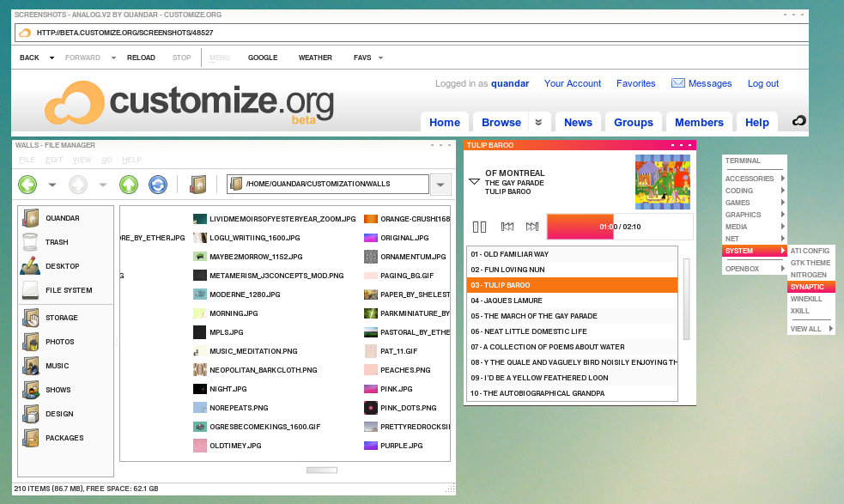
Task: Open file manager forward history arrow
Action: 103,185
